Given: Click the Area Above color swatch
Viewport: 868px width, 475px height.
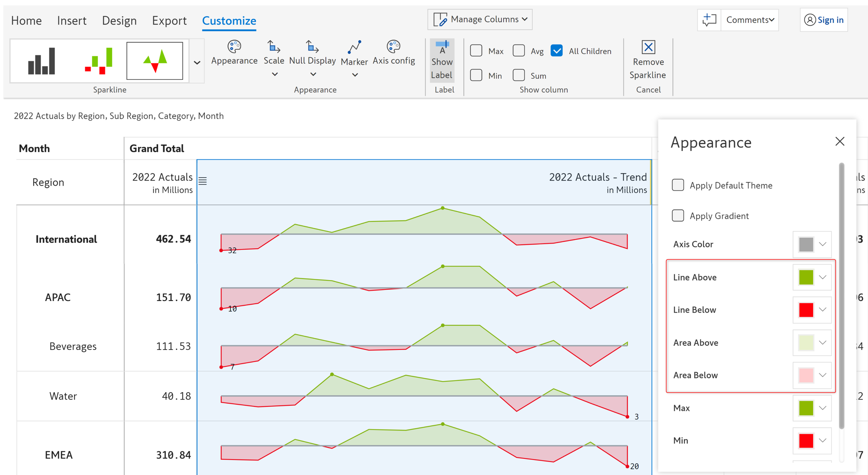Looking at the screenshot, I should click(x=806, y=343).
